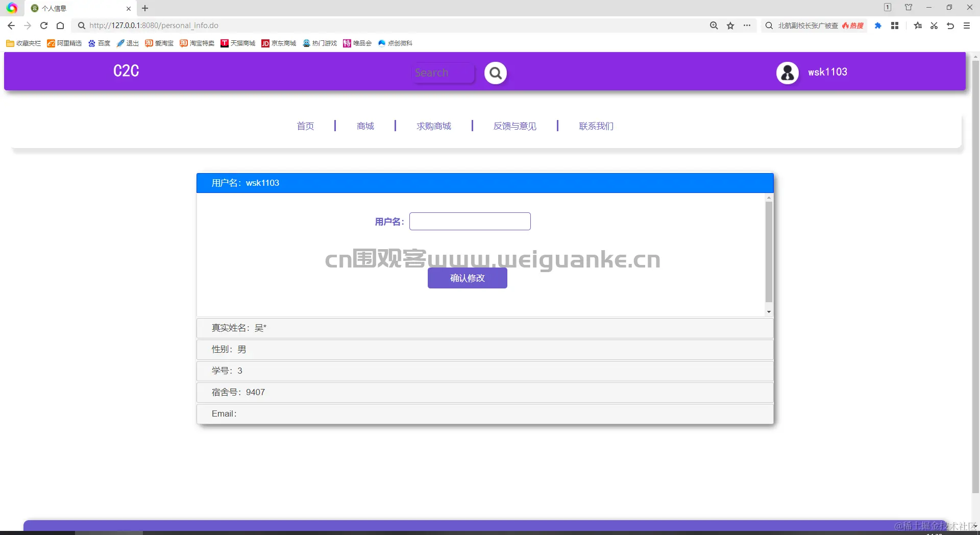Click the scissors screenshot tool icon
Image resolution: width=980 pixels, height=535 pixels.
click(x=934, y=26)
